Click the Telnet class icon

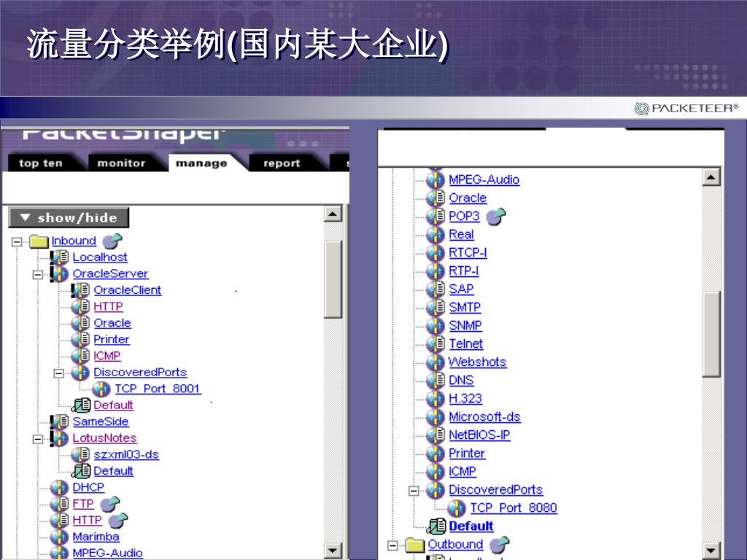(x=436, y=344)
